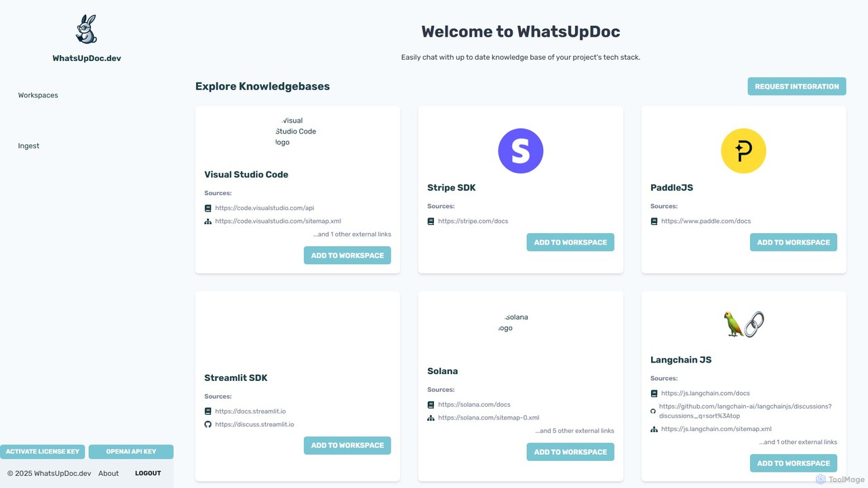The width and height of the screenshot is (868, 488).
Task: Click book icon beside docs.streamlit.io
Action: click(x=208, y=411)
